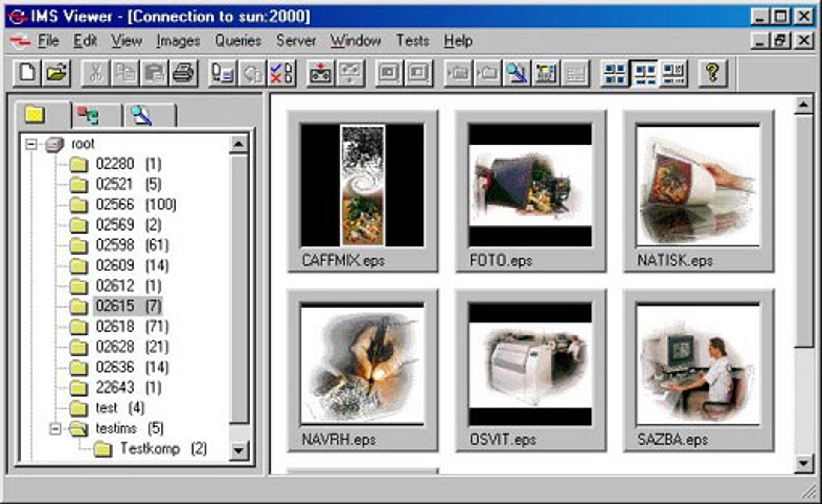Select folder 02566 in the tree
This screenshot has height=504, width=822.
pos(115,205)
